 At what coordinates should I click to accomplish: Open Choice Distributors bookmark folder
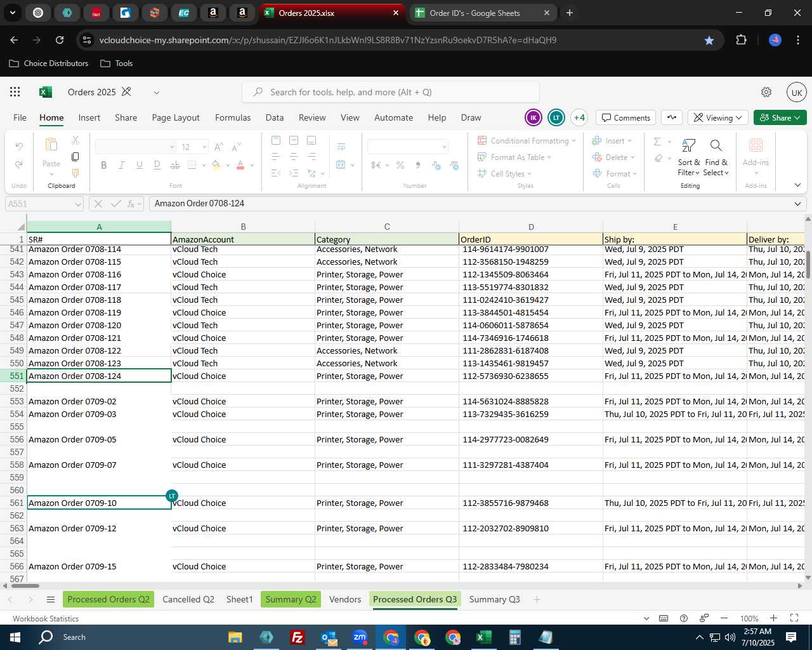point(49,63)
